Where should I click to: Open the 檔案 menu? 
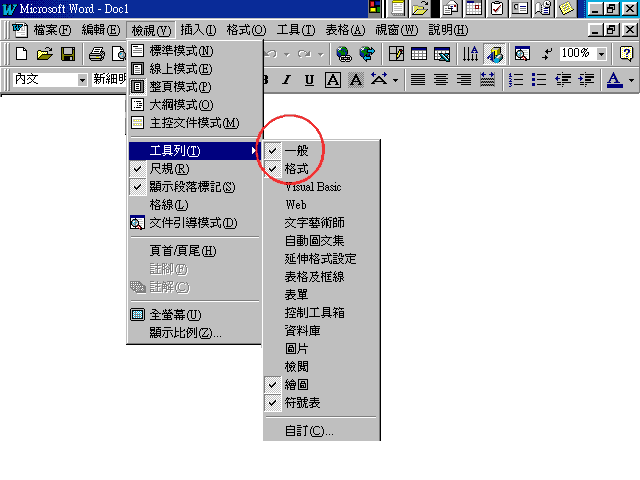click(52, 30)
